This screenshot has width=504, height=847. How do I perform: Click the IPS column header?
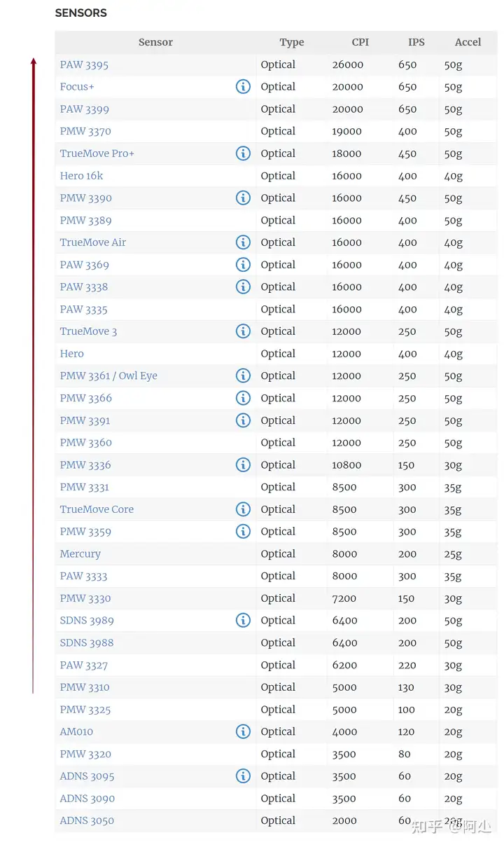click(x=416, y=42)
